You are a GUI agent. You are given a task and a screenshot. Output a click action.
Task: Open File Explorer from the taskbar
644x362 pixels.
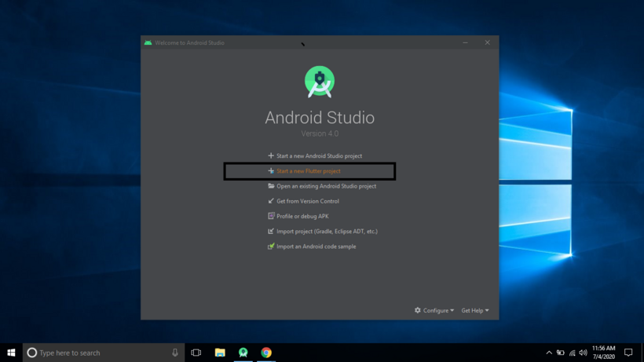(220, 353)
